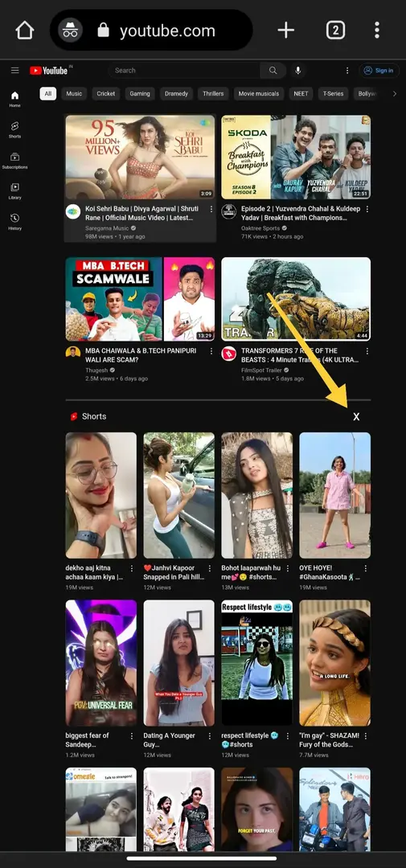This screenshot has height=868, width=406.
Task: Open options for Janhvi Kapoor short
Action: [x=210, y=568]
